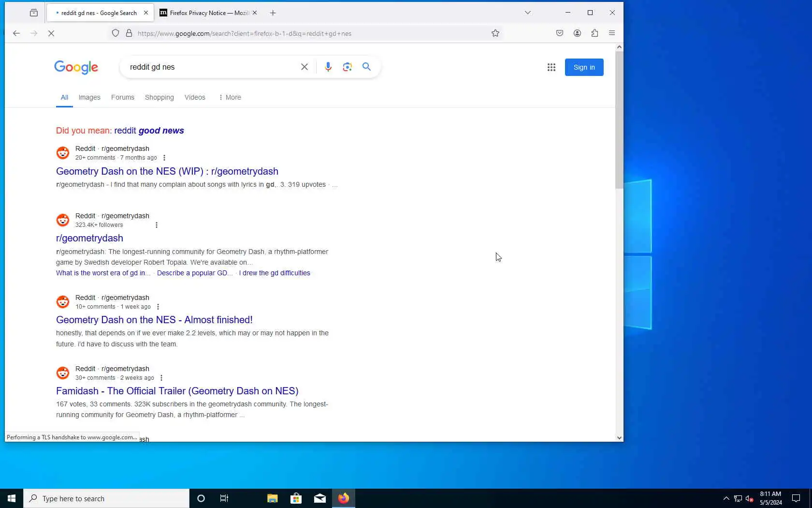Close the Firefox Privacy Notice tab

pyautogui.click(x=255, y=13)
